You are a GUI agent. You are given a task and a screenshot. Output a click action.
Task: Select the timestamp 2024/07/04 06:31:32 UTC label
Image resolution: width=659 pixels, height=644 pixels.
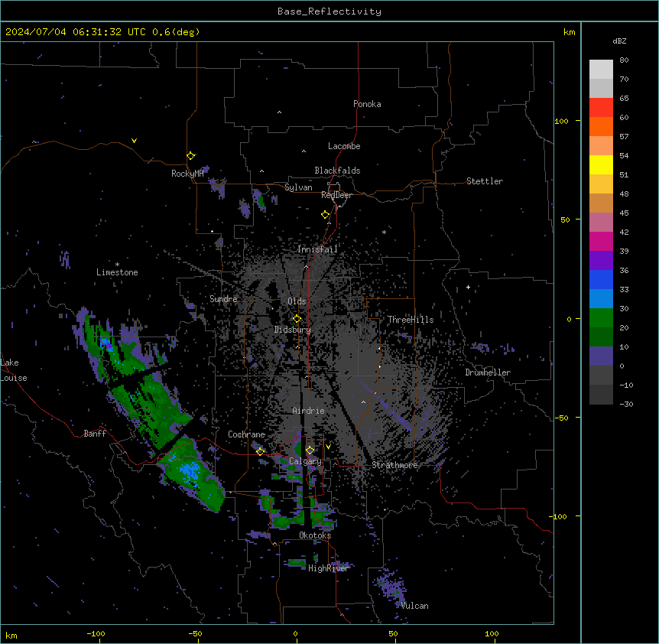pyautogui.click(x=76, y=32)
